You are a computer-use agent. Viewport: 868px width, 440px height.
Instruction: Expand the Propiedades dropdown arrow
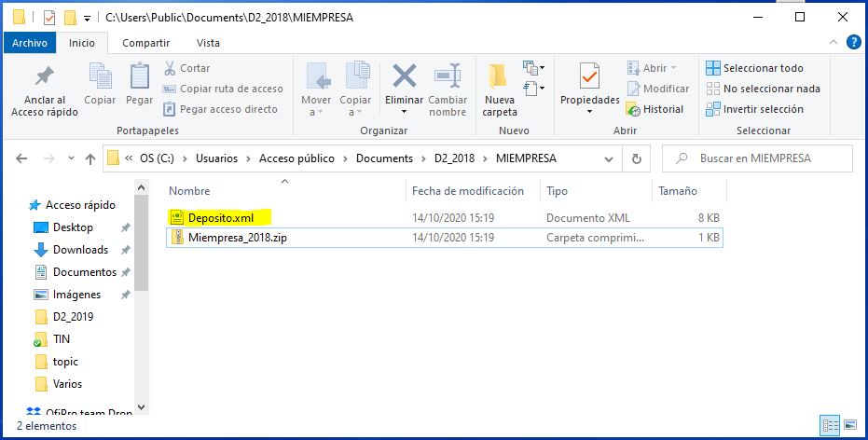click(589, 112)
